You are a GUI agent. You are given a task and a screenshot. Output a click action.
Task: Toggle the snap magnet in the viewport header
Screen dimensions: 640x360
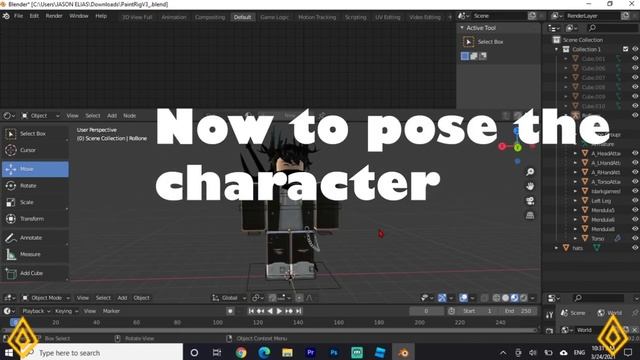[x=272, y=298]
